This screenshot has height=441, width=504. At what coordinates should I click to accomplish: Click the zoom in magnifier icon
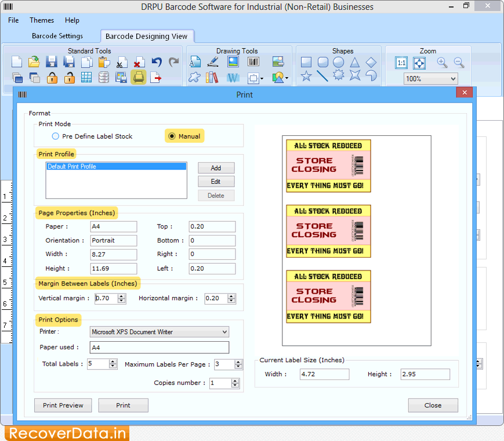[442, 62]
